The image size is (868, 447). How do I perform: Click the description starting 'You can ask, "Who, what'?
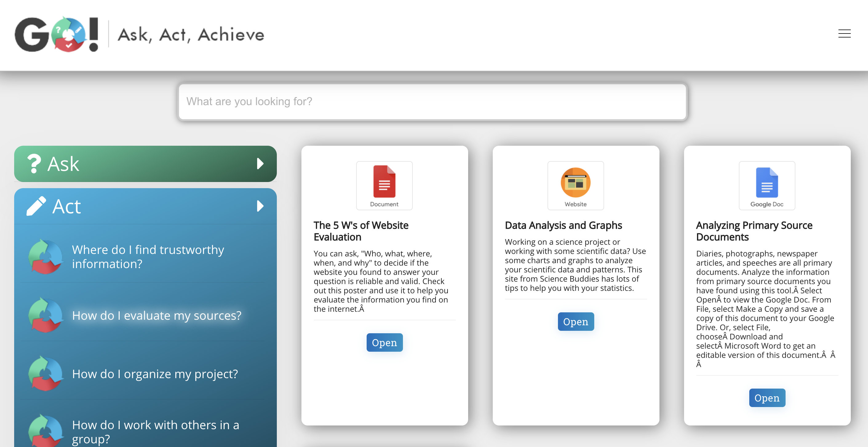[381, 281]
